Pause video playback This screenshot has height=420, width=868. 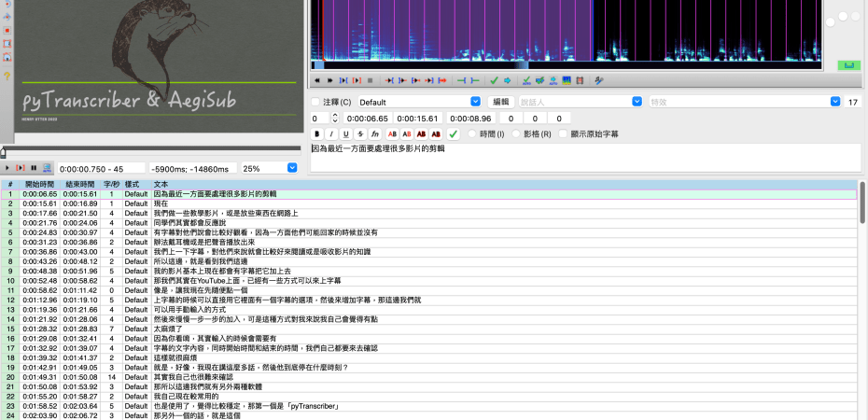(x=33, y=168)
